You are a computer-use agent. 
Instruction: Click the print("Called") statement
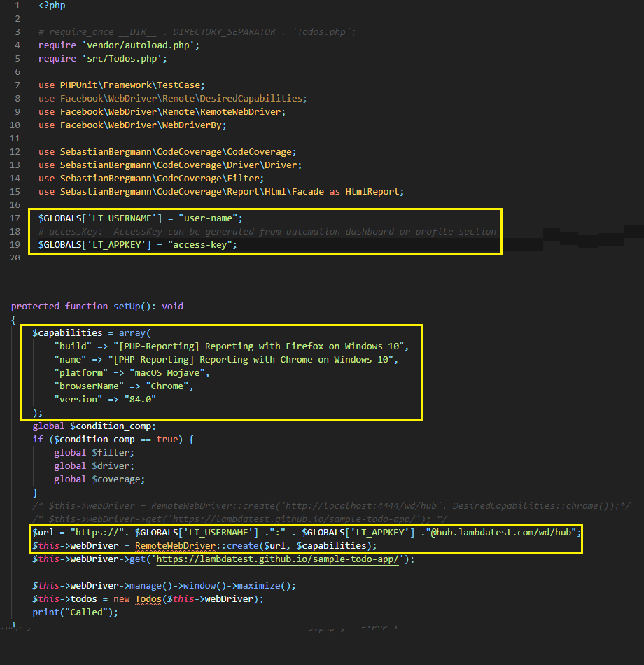click(x=75, y=612)
